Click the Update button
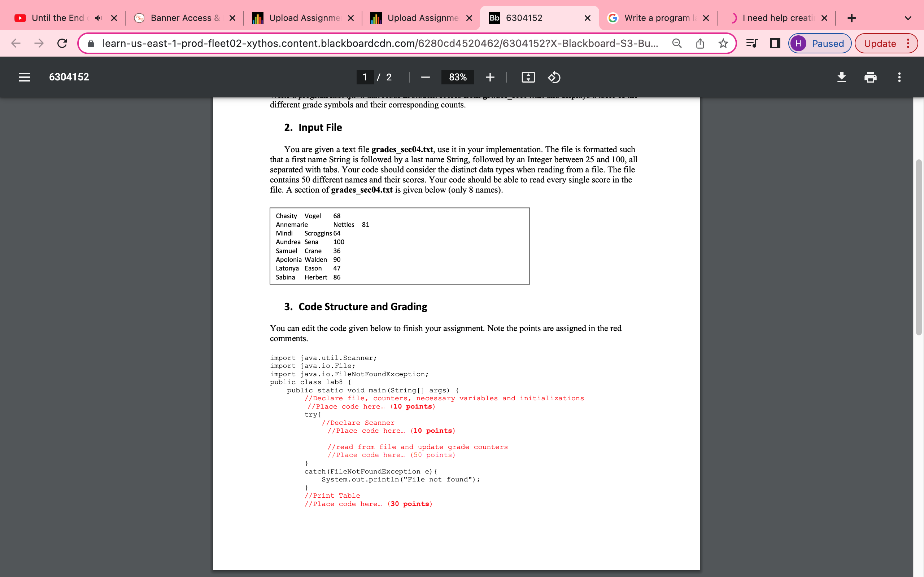The height and width of the screenshot is (577, 924). click(880, 43)
